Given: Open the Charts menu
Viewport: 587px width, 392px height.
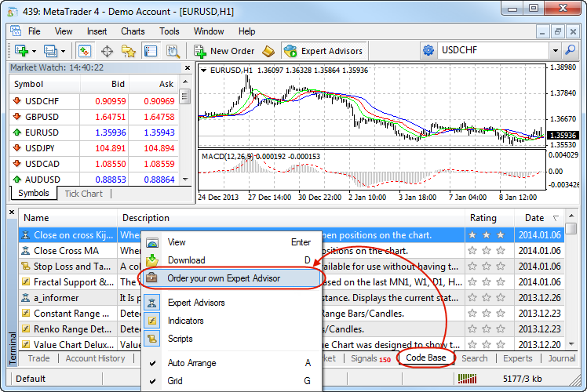Looking at the screenshot, I should pos(133,31).
